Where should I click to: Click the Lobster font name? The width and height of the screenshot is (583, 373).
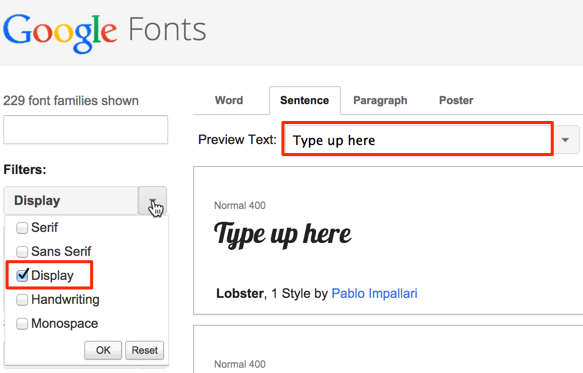[x=240, y=293]
